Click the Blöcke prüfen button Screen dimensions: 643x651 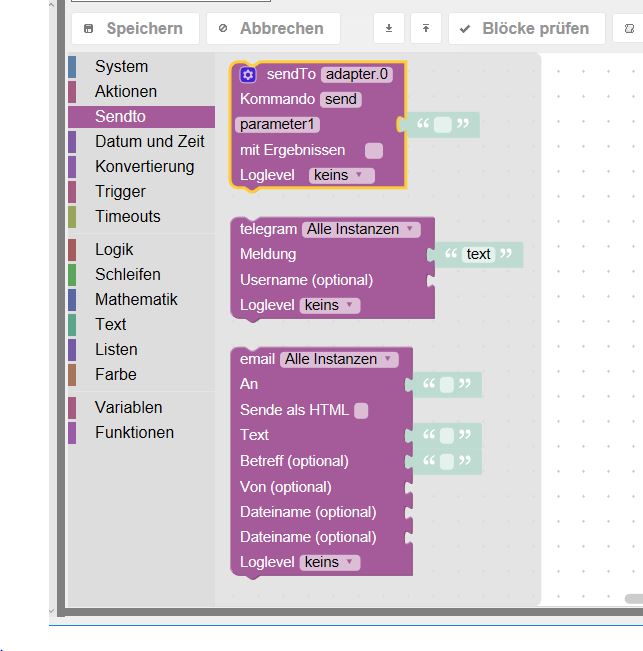pyautogui.click(x=526, y=29)
